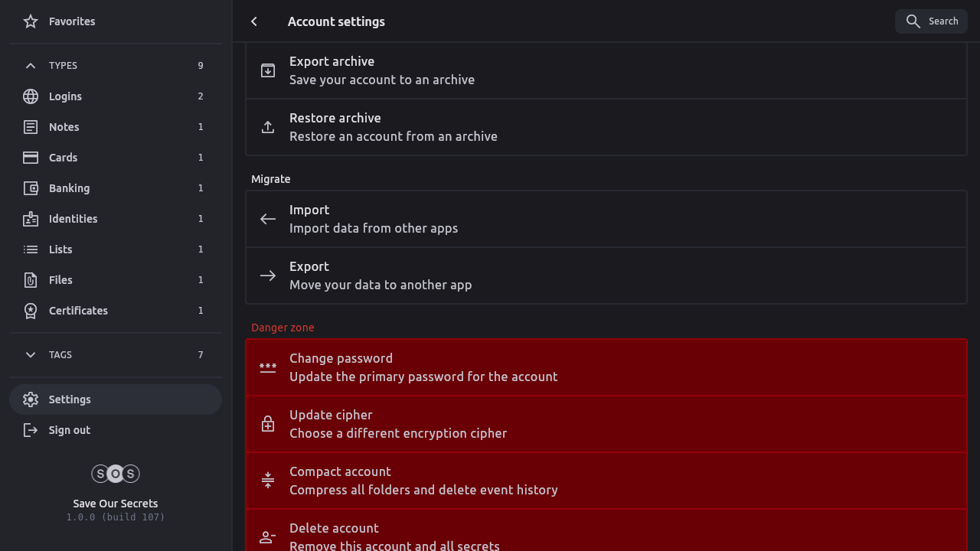Select Restore archive option
This screenshot has height=551, width=980.
[x=606, y=127]
